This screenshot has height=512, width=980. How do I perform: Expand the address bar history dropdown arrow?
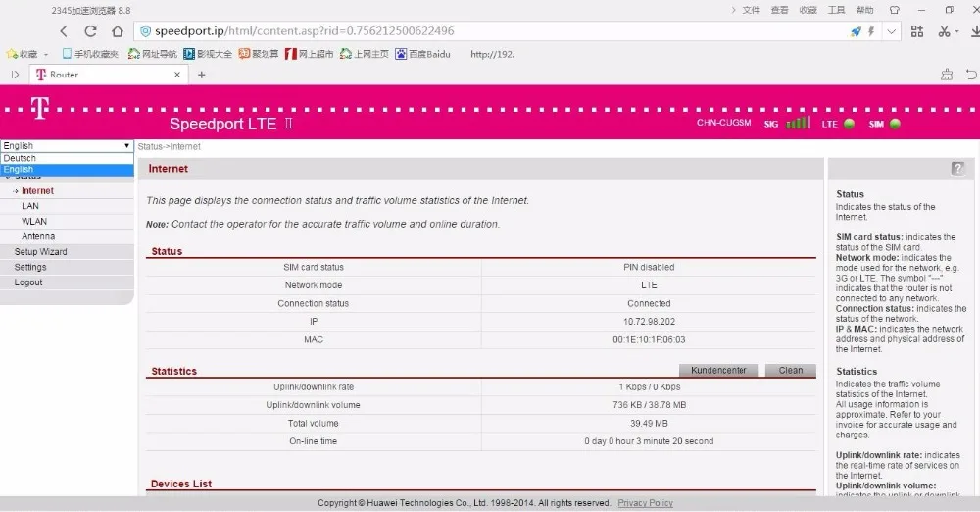tap(891, 31)
